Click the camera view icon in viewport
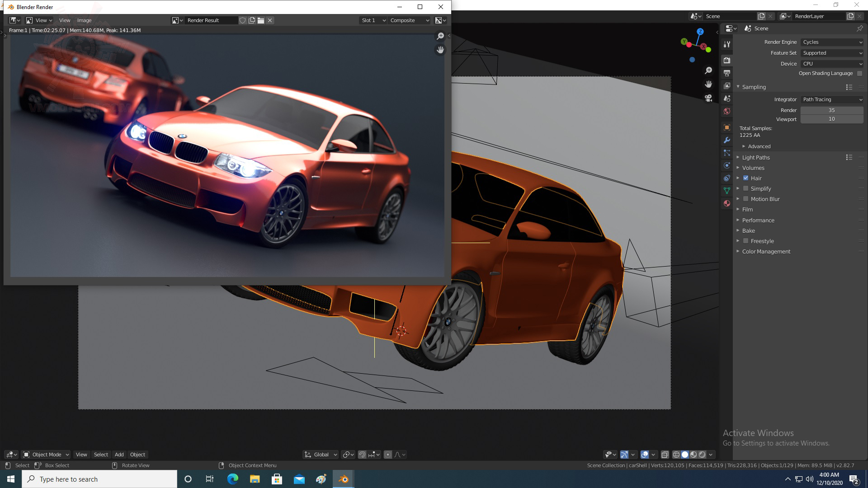Screen dimensions: 868x488 [x=708, y=98]
